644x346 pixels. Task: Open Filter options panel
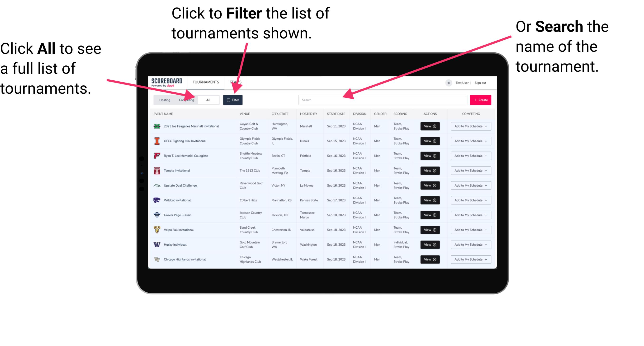[233, 100]
